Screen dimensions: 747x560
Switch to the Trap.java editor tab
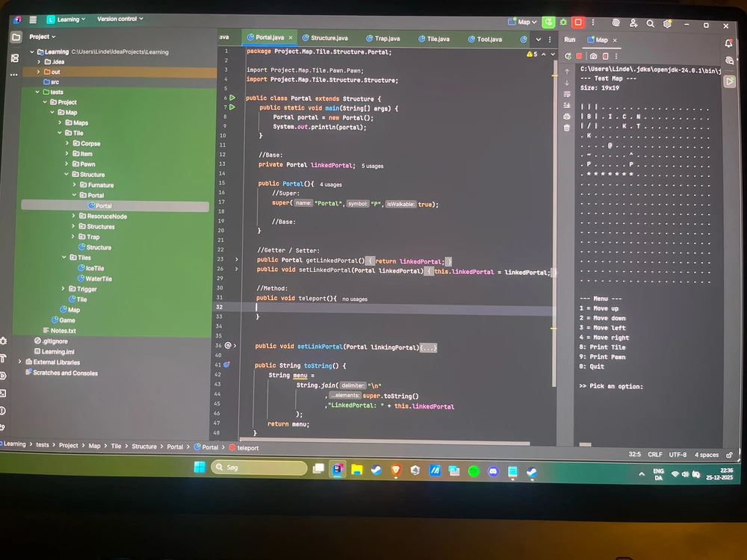[x=385, y=38]
